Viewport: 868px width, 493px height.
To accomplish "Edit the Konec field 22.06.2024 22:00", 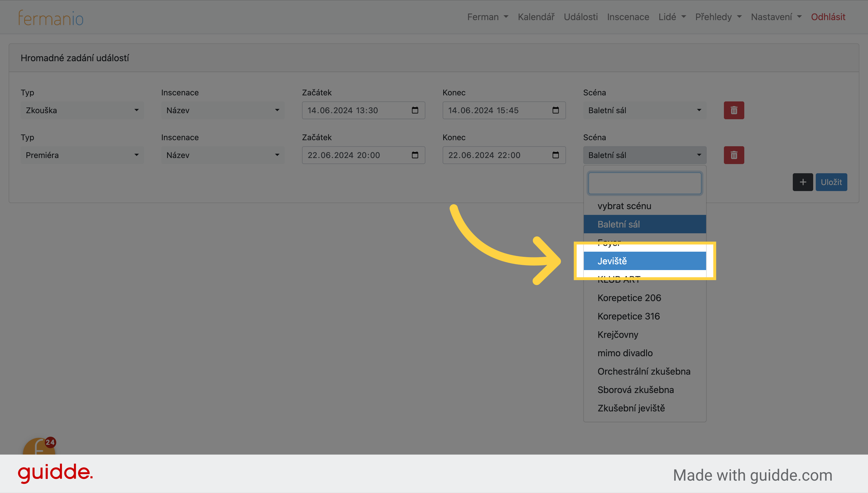I will coord(504,155).
